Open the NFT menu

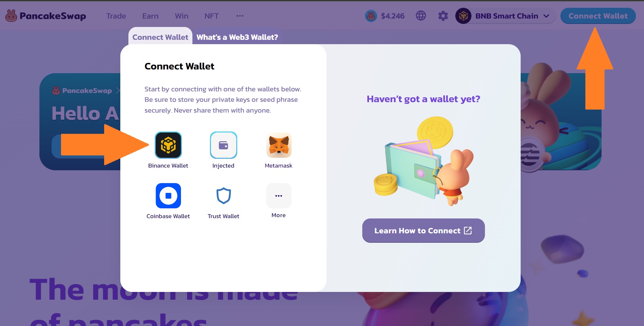pyautogui.click(x=212, y=16)
